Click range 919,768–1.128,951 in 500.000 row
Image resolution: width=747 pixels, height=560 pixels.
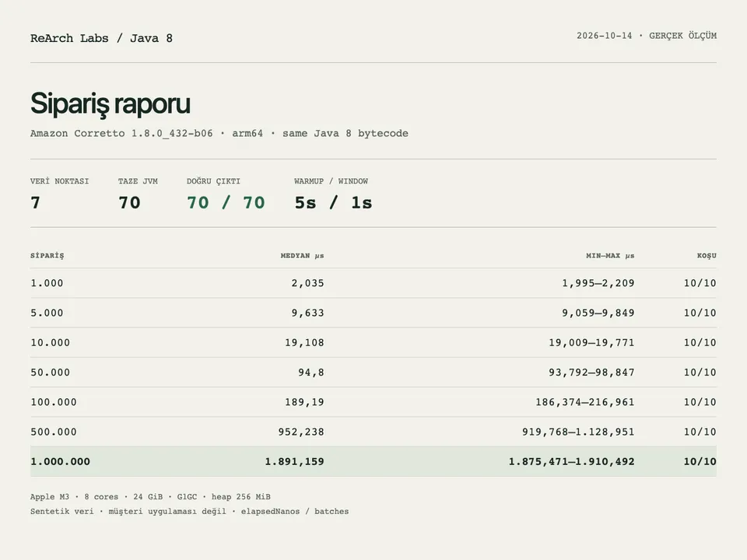pyautogui.click(x=578, y=432)
